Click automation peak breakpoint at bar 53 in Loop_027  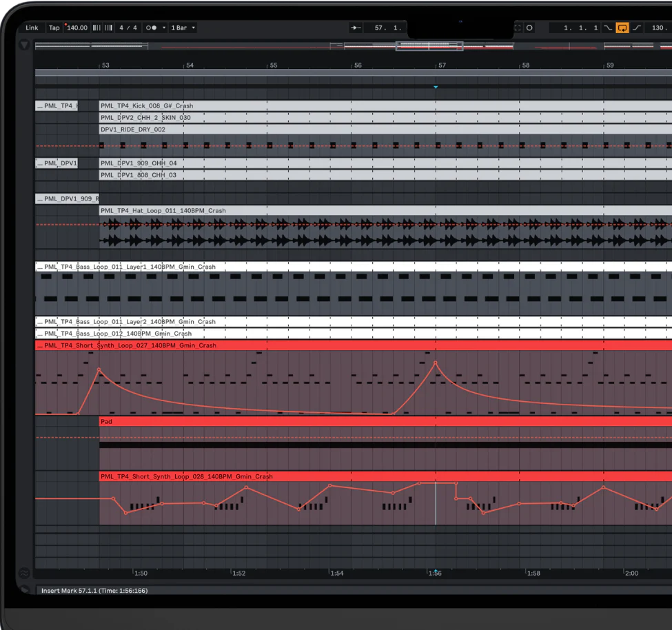[99, 369]
